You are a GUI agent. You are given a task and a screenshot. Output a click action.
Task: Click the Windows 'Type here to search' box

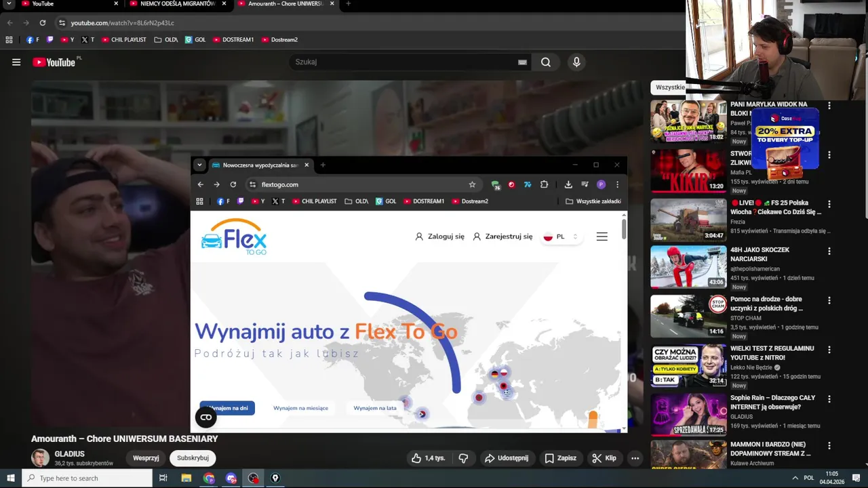[x=87, y=478]
